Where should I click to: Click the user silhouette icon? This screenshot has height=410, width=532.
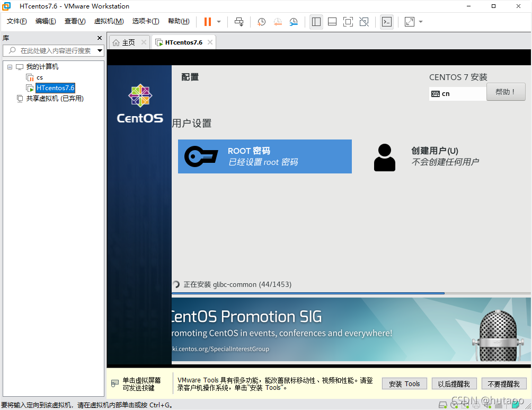pos(384,158)
